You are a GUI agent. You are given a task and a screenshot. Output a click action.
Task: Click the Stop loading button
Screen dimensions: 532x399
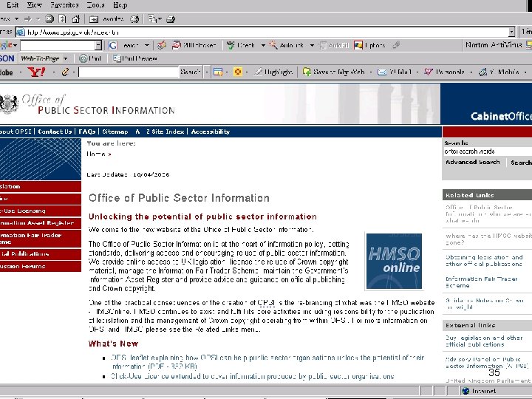(x=50, y=19)
